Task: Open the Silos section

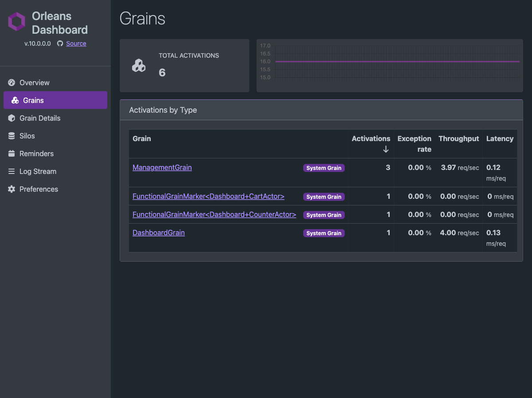Action: 55,136
